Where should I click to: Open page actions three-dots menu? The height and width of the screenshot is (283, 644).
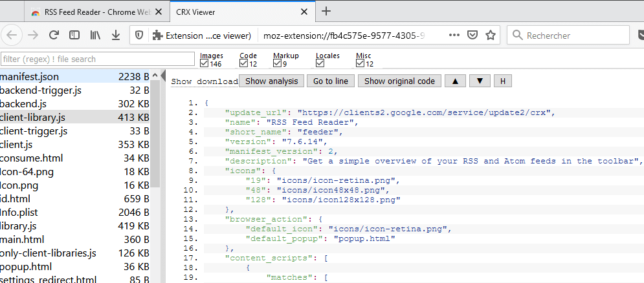pyautogui.click(x=454, y=36)
